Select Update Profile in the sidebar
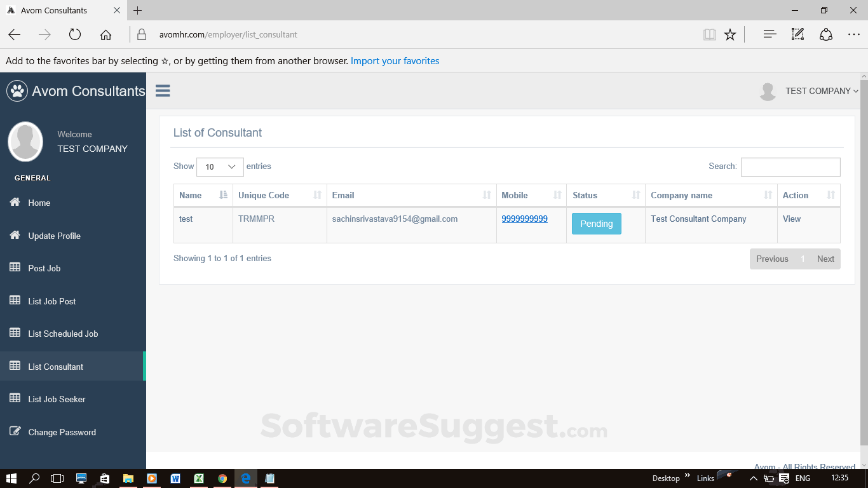868x488 pixels. 54,236
